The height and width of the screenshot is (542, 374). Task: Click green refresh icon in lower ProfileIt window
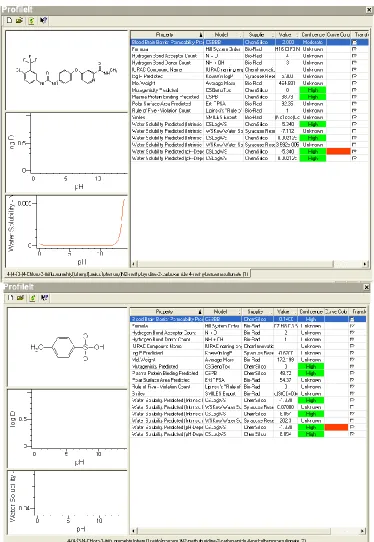click(x=32, y=298)
